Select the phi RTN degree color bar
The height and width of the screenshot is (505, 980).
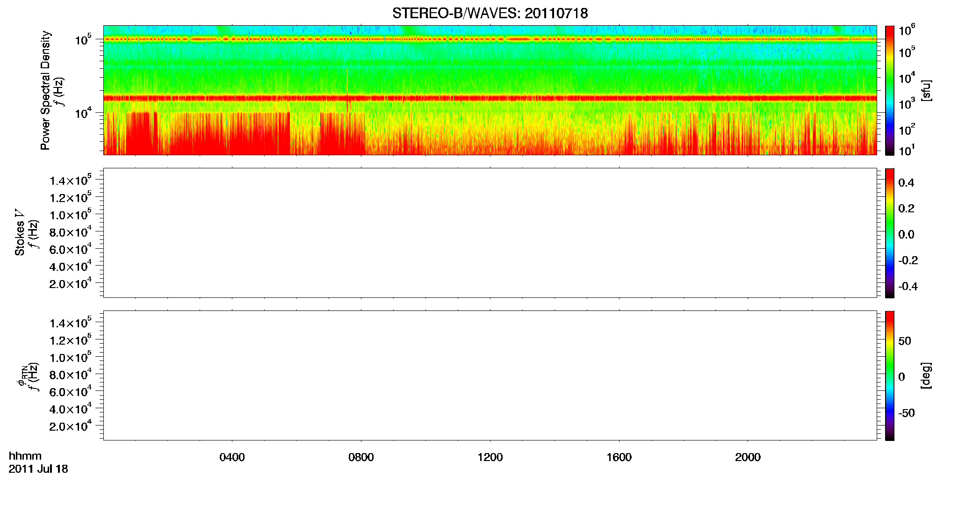(x=890, y=375)
